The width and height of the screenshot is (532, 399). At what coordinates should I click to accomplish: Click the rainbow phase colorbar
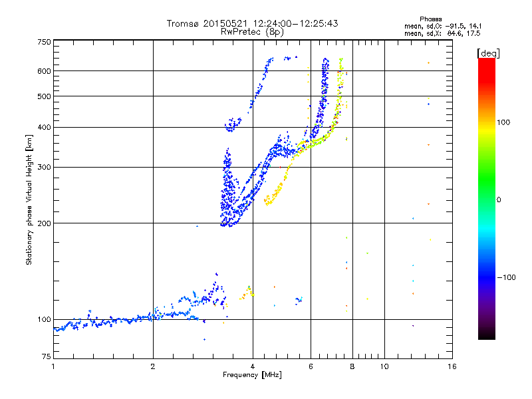click(487, 198)
